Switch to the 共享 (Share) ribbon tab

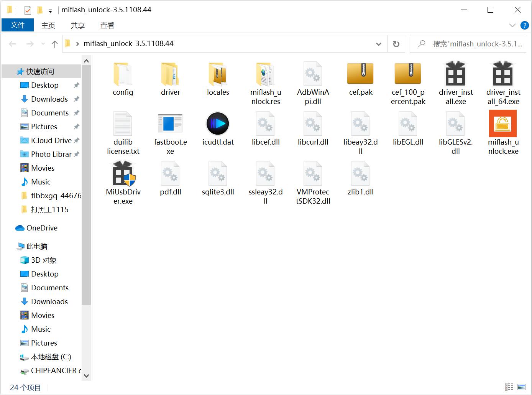click(x=78, y=25)
